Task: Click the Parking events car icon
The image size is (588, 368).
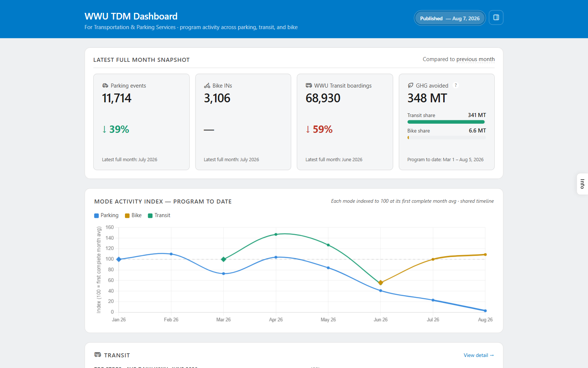Action: pos(105,85)
